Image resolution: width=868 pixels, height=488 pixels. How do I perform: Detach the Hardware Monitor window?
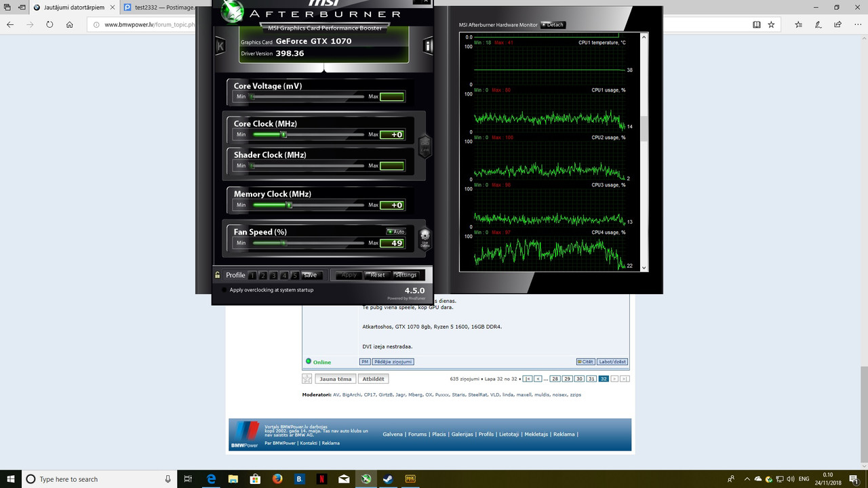pyautogui.click(x=553, y=25)
